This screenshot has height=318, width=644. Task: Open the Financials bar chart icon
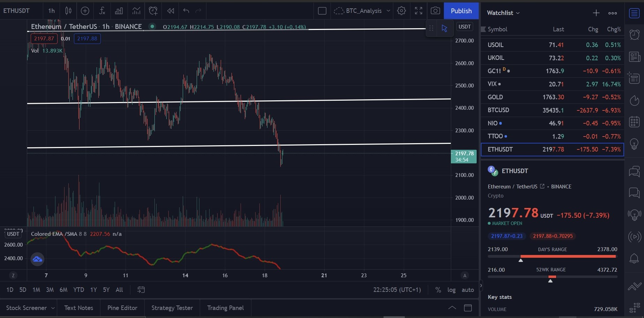pos(119,11)
